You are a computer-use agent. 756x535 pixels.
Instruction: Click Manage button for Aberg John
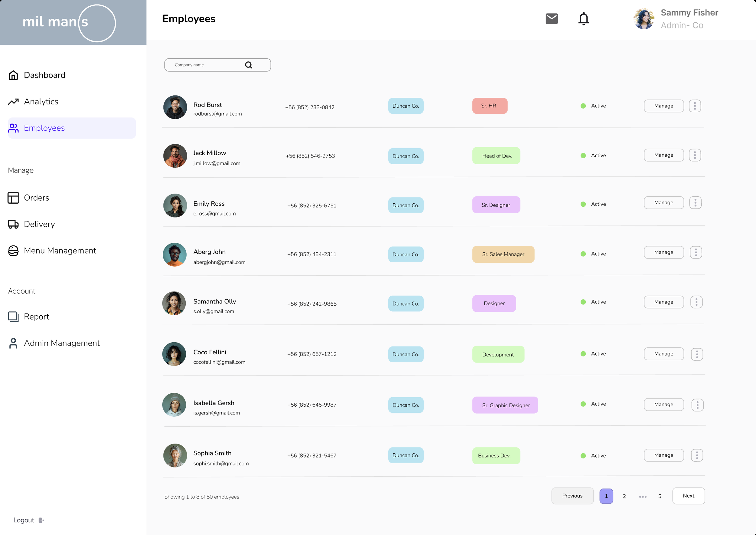[664, 252]
